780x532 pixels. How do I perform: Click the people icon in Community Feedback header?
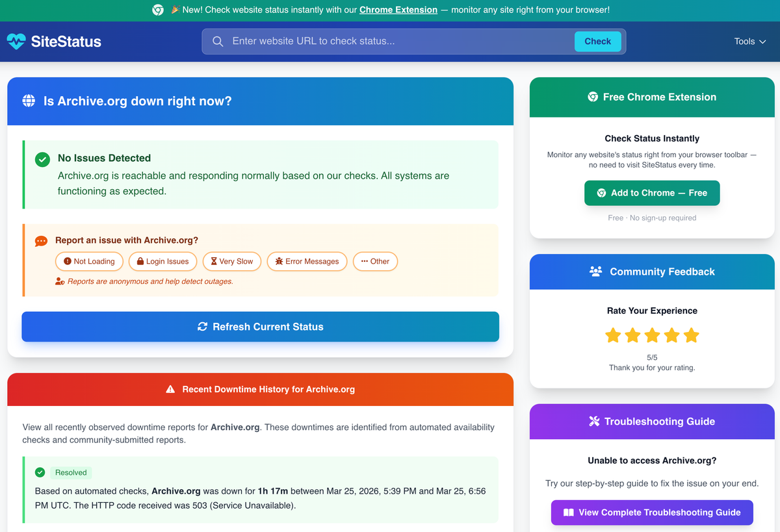(x=595, y=272)
